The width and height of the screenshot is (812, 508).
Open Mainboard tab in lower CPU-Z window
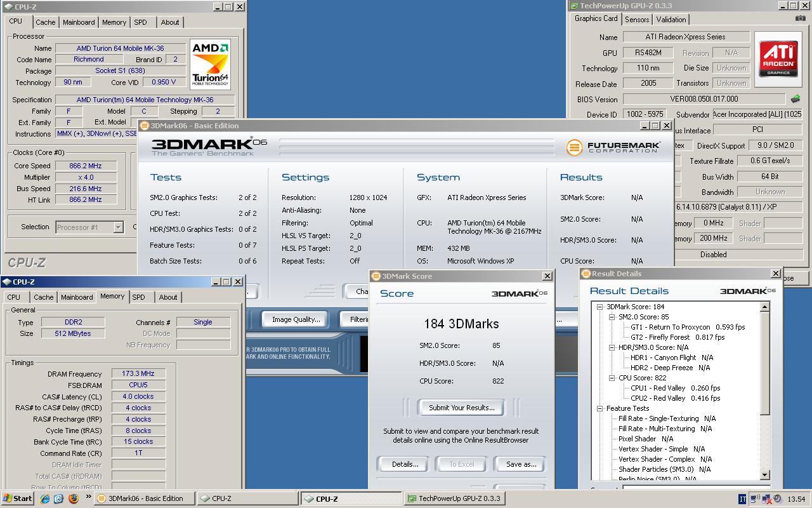point(77,297)
